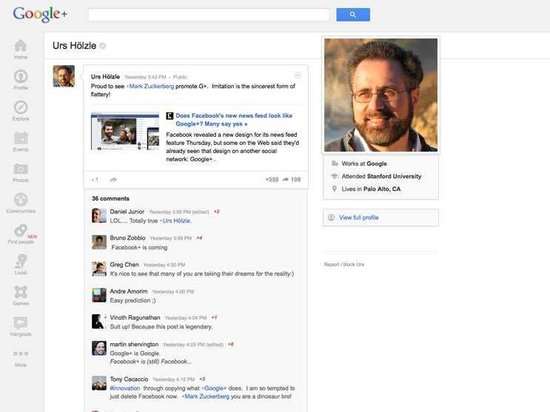Click Vinoth Ragunathan's avatar
This screenshot has width=550, height=412.
coord(98,322)
